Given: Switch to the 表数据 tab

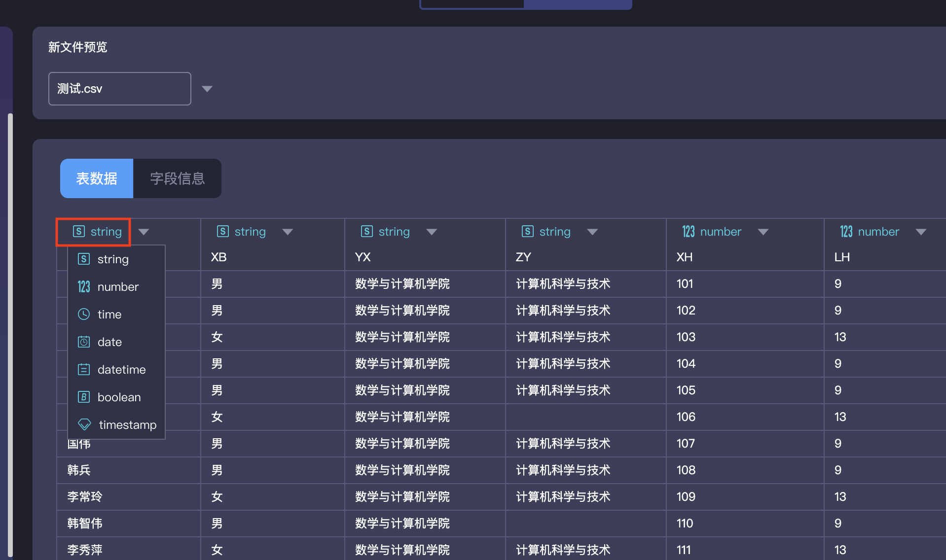Looking at the screenshot, I should point(97,178).
